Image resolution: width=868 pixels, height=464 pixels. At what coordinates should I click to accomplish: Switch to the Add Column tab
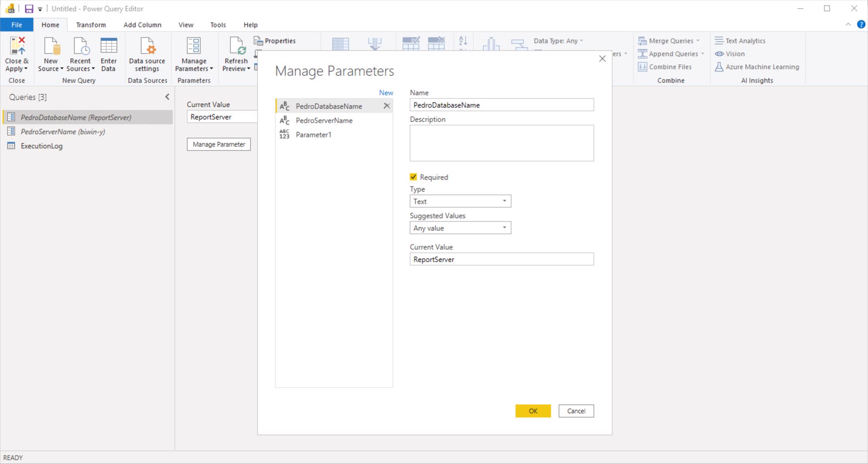(x=143, y=25)
